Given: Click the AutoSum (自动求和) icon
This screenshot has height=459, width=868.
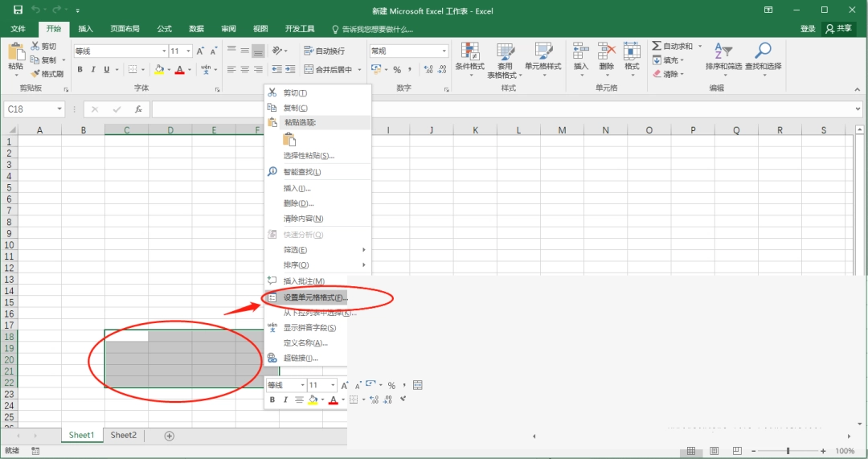Looking at the screenshot, I should click(657, 46).
